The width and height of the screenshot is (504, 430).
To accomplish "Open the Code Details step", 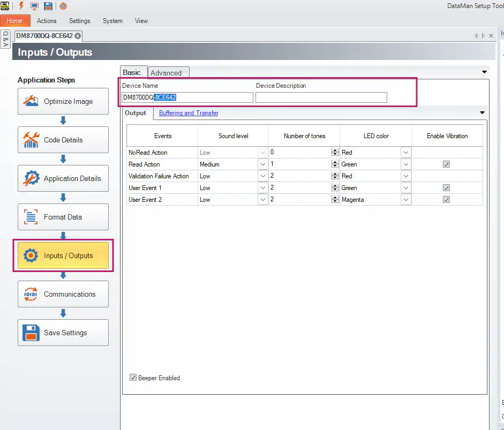I will point(63,140).
